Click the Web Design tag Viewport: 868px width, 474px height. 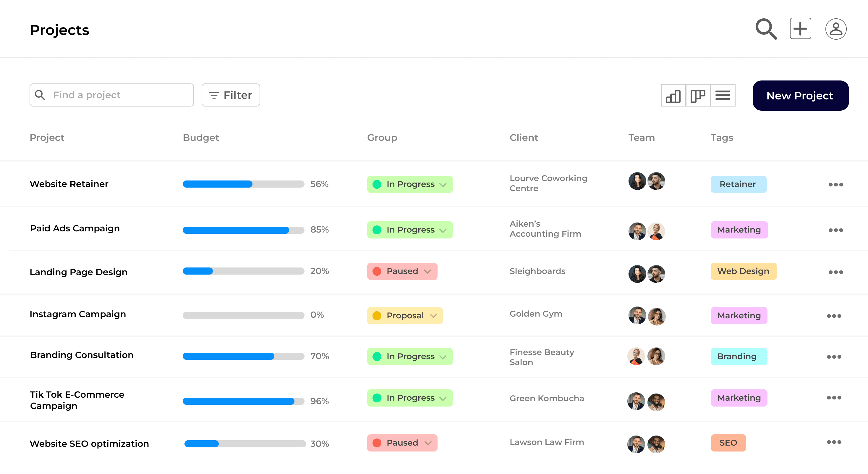[x=743, y=271]
